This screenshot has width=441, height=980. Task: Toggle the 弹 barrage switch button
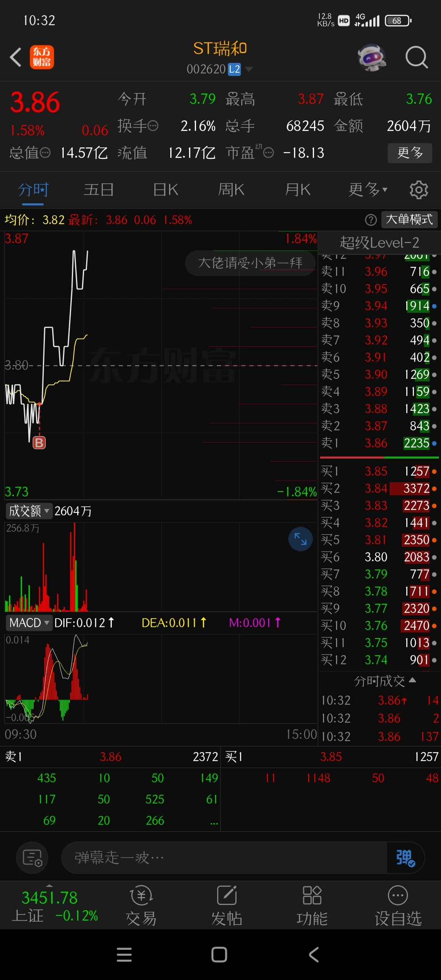[x=405, y=857]
